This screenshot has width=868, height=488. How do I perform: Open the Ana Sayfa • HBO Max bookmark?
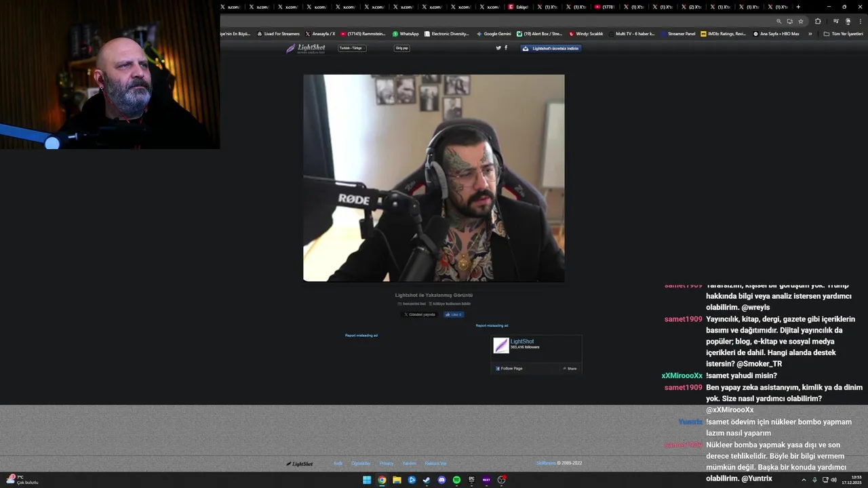[x=776, y=34]
